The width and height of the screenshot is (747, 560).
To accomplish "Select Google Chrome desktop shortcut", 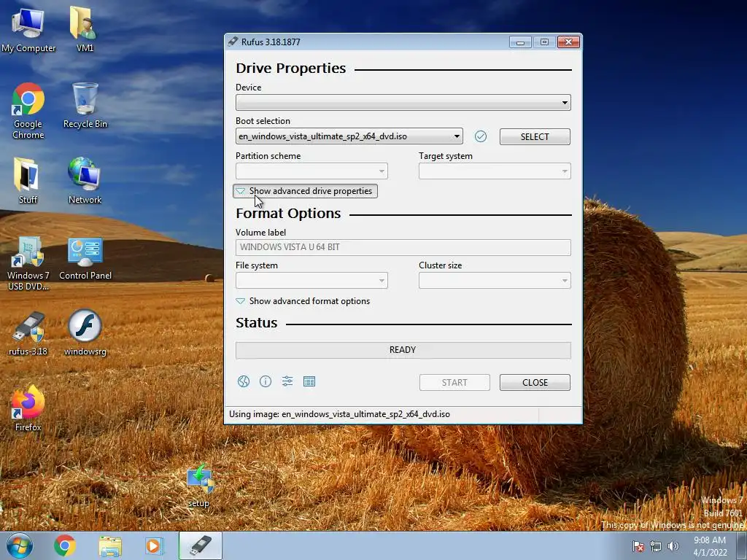I will pos(28,111).
